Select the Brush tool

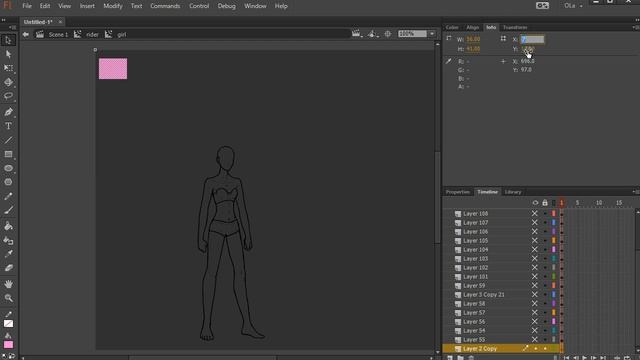point(8,210)
